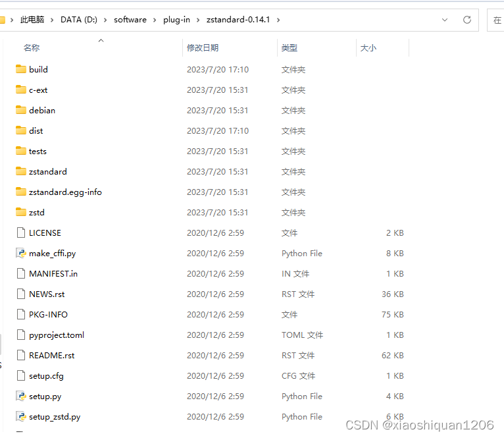Click TOML 文件 type cell
Screen dimensions: 504x438
(x=302, y=335)
